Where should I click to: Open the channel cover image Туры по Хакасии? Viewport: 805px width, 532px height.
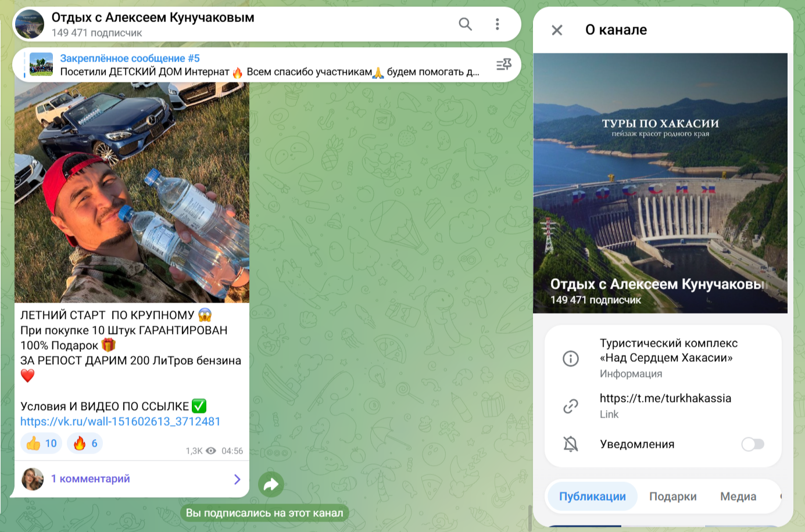(660, 183)
